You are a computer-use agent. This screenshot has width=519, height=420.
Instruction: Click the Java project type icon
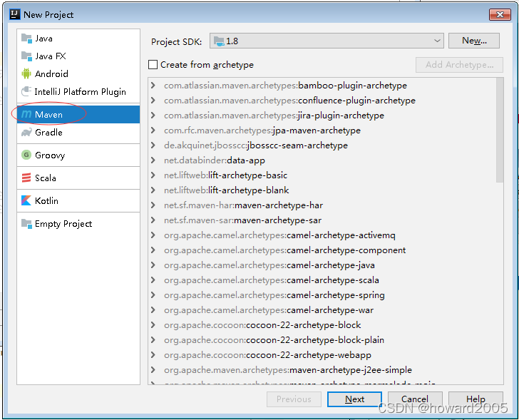26,39
